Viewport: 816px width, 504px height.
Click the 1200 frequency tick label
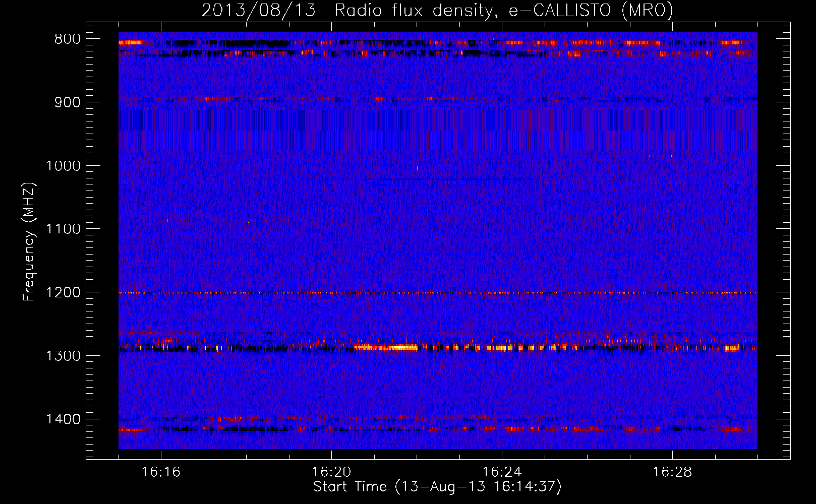63,293
